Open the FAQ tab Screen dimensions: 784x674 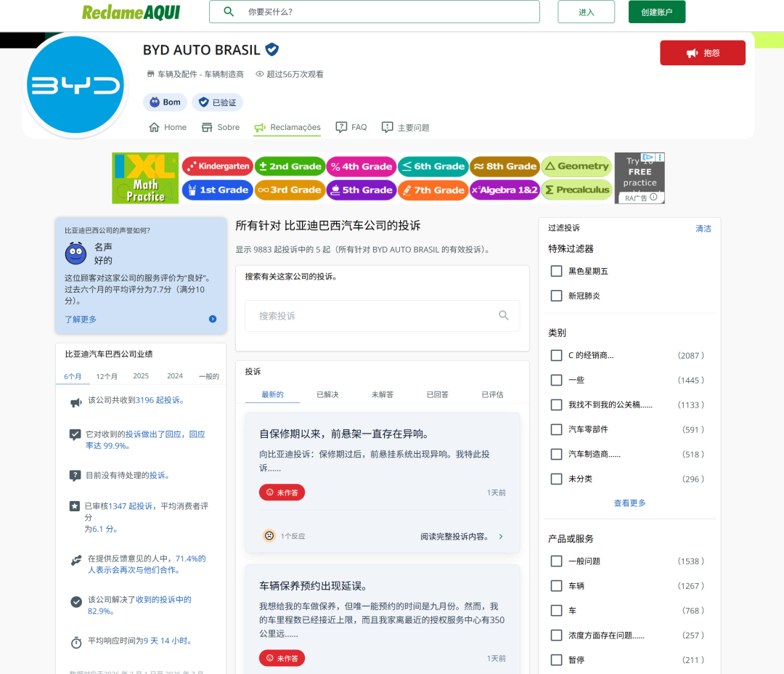pyautogui.click(x=351, y=128)
